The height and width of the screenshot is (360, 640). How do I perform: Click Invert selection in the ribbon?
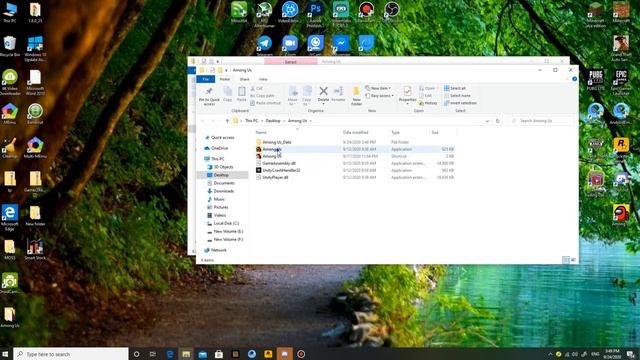point(460,103)
